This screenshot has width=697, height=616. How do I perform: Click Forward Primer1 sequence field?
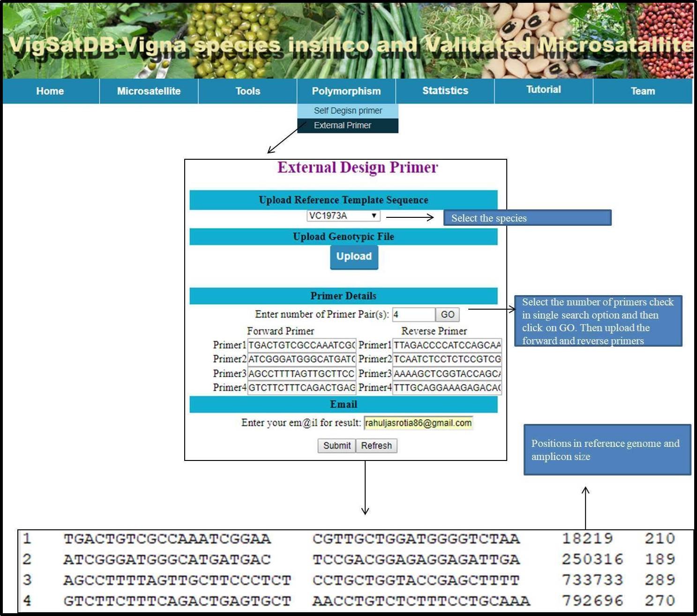pyautogui.click(x=301, y=345)
